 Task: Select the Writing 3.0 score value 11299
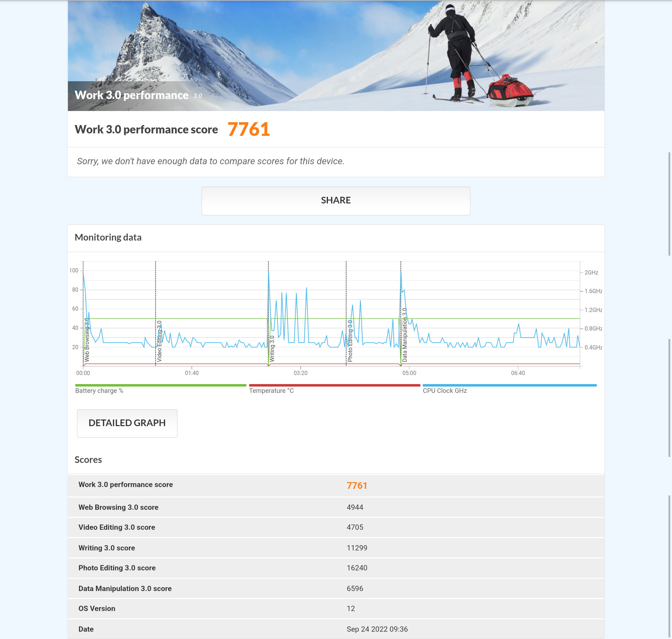pyautogui.click(x=357, y=548)
